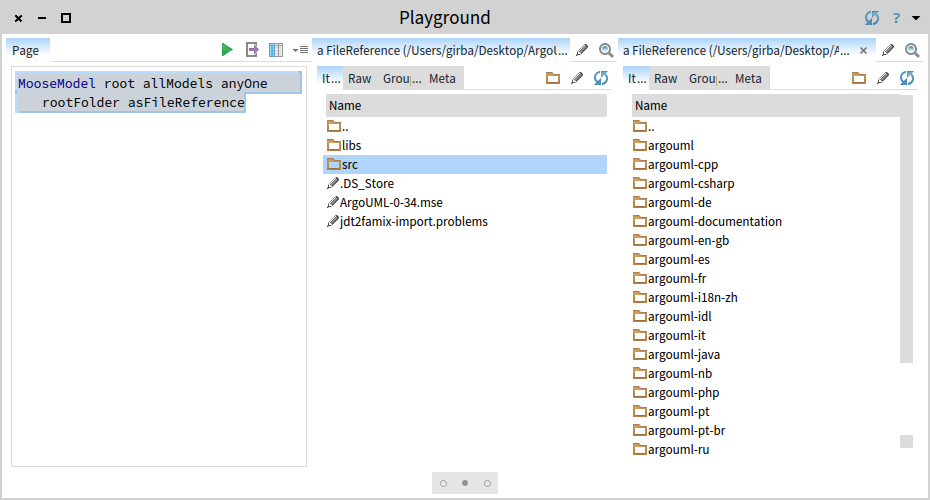
Task: Click pencil icon in right pane tab toolbar
Action: click(883, 78)
